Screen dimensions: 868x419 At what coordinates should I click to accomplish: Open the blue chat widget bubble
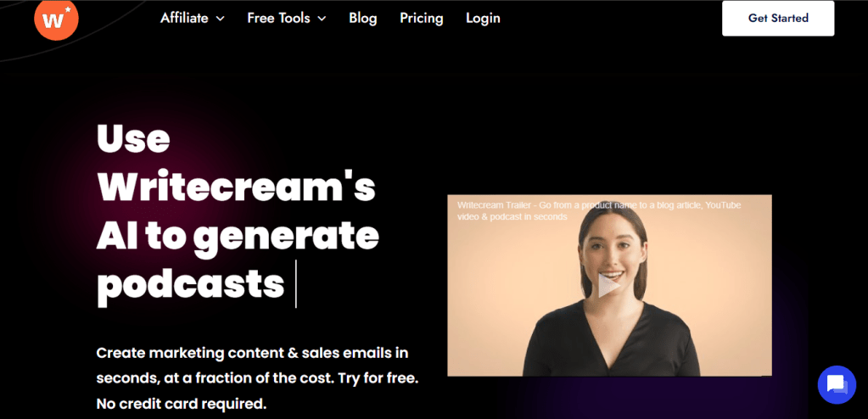pyautogui.click(x=837, y=384)
